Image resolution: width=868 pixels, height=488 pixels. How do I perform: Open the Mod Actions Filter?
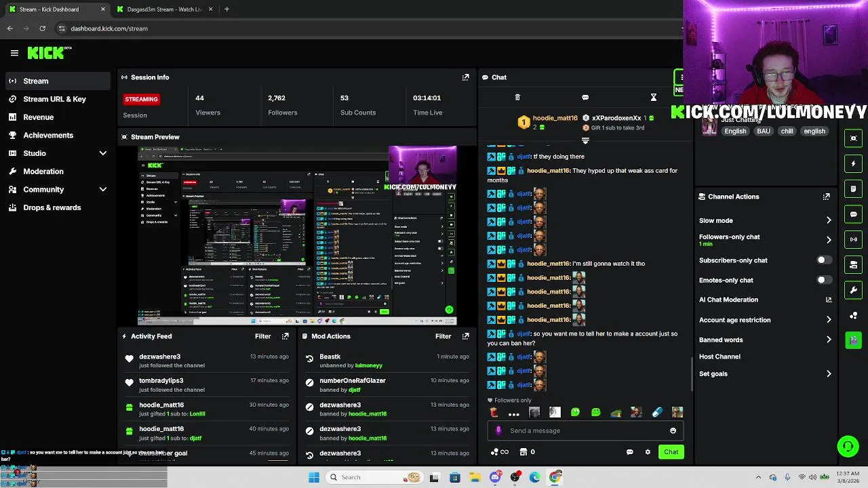[443, 336]
